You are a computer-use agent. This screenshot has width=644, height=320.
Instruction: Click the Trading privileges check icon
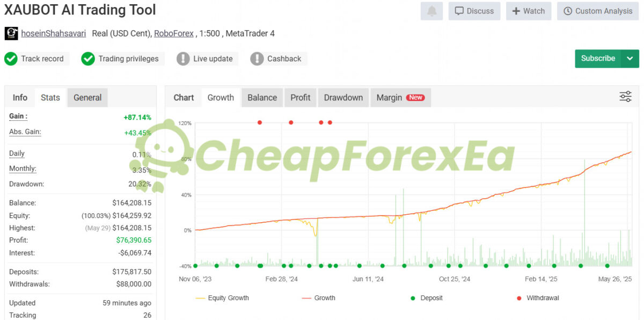click(x=88, y=59)
